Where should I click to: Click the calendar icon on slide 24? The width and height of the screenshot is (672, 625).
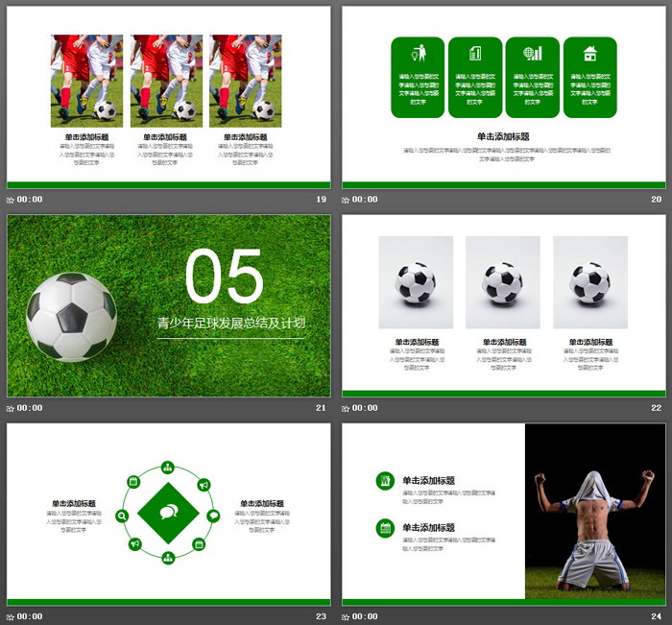385,528
